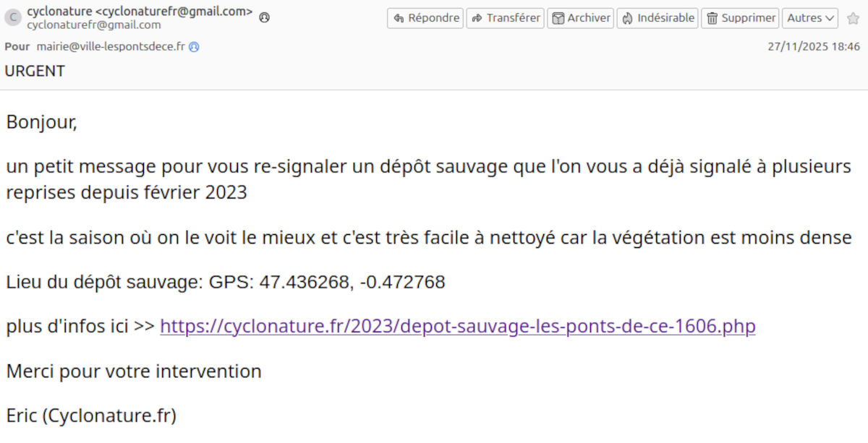Click the forward arrow icon on Transférer
The width and height of the screenshot is (868, 443).
(x=477, y=18)
